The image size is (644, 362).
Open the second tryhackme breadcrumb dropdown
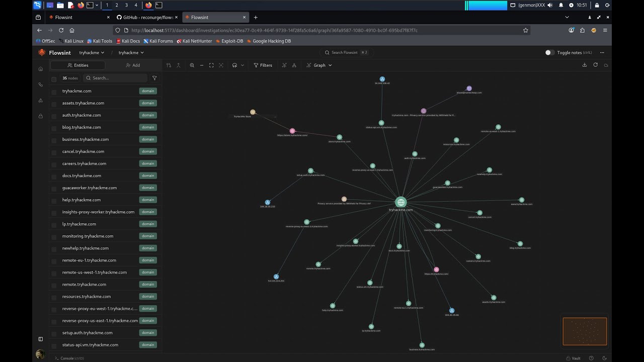[131, 52]
